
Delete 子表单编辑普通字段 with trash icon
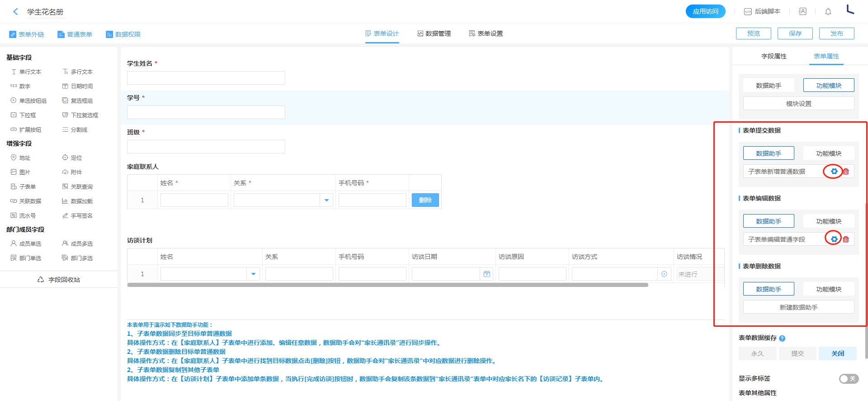(846, 239)
